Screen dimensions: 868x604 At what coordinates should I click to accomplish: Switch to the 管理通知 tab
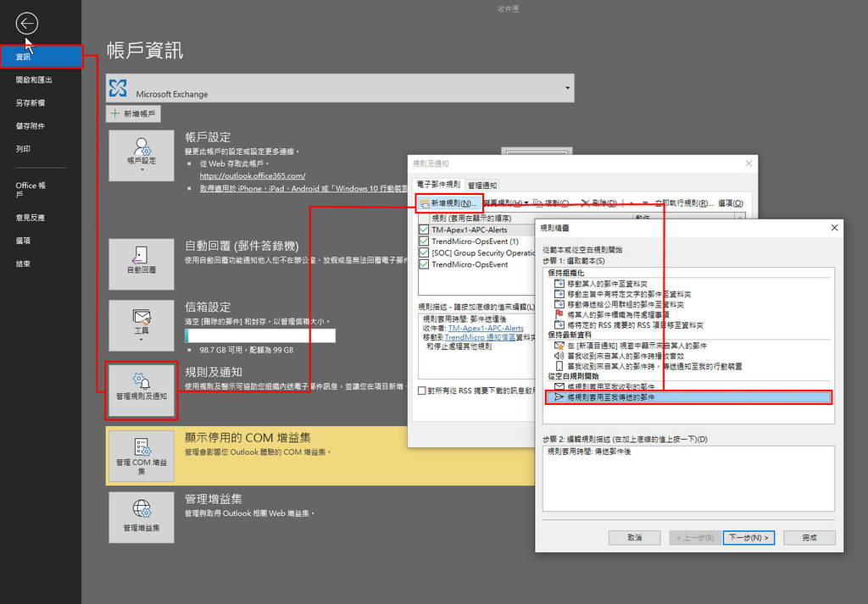pyautogui.click(x=482, y=186)
